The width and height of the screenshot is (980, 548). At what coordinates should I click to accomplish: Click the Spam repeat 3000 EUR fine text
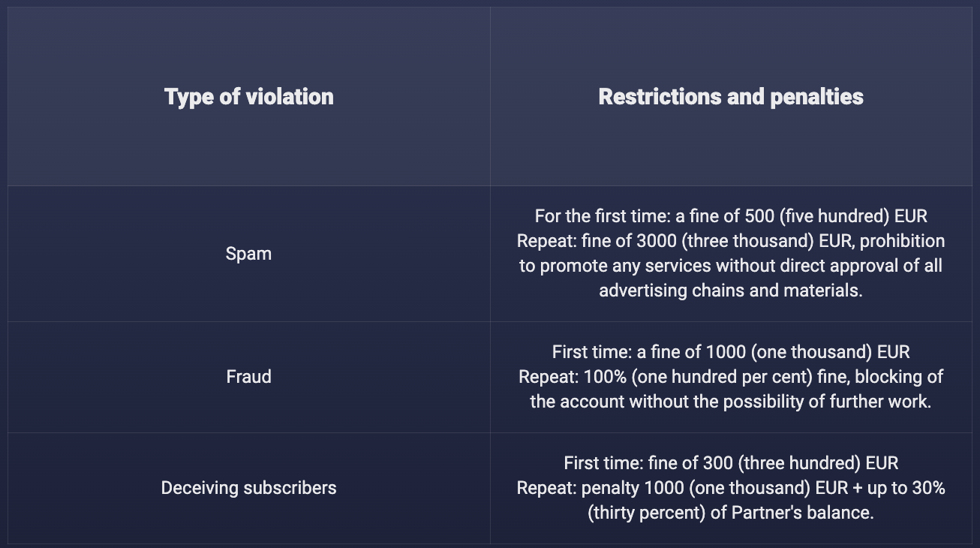click(x=731, y=241)
